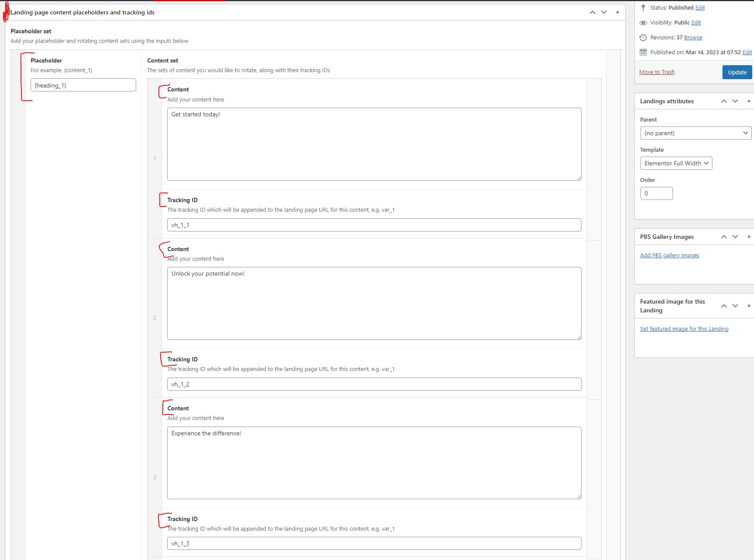754x560 pixels.
Task: Click the 'Get started today!' content textarea
Action: point(374,144)
